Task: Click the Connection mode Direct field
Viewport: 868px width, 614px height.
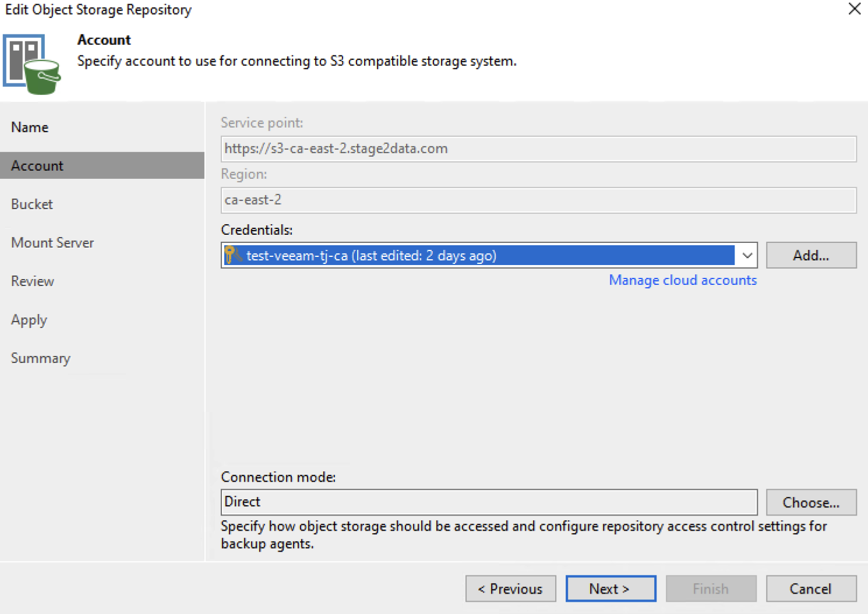Action: (488, 502)
